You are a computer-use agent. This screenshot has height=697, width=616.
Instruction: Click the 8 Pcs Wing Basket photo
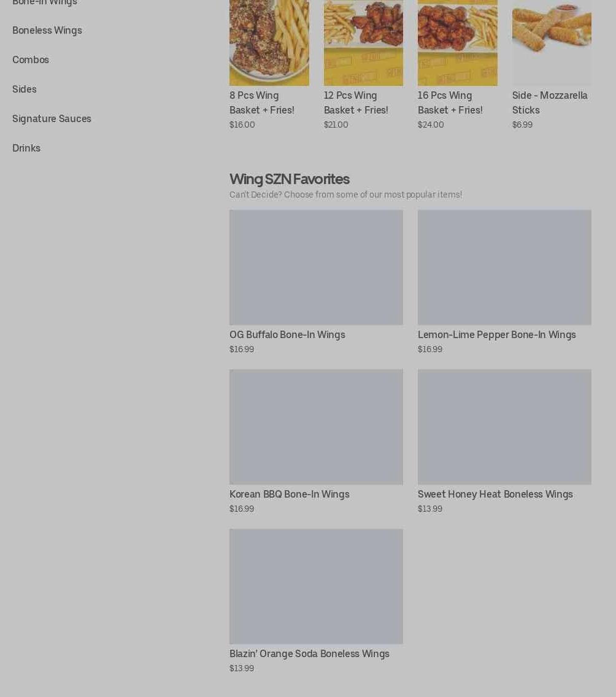coord(269,43)
